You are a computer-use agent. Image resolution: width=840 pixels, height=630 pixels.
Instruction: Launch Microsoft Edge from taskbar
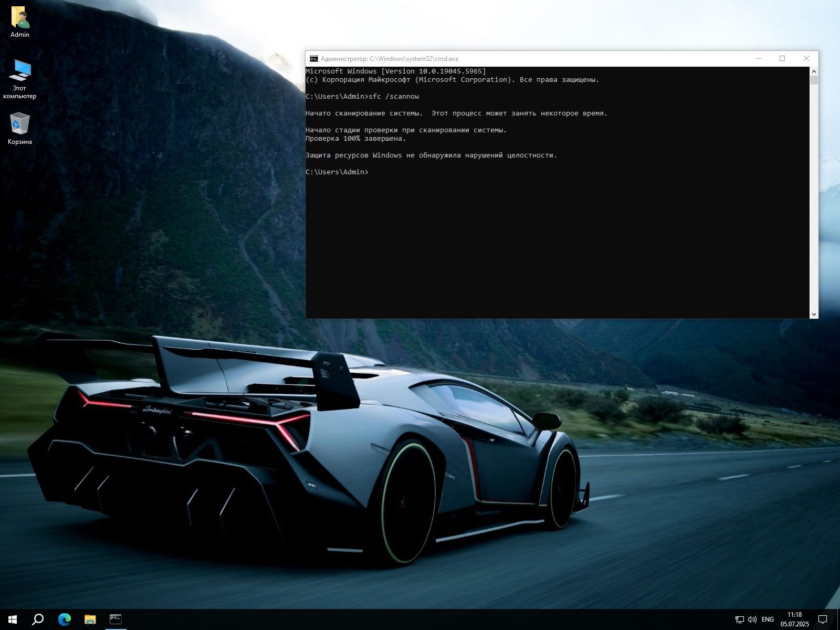click(64, 619)
